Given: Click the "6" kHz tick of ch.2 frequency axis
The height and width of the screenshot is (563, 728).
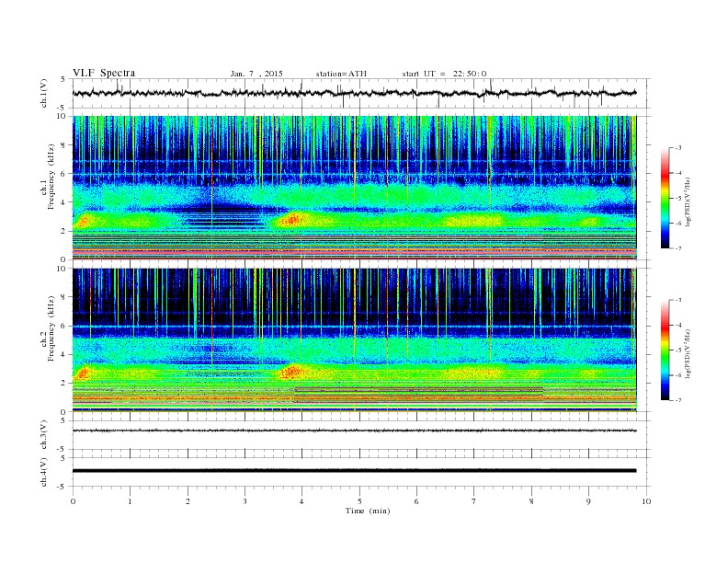Looking at the screenshot, I should 64,326.
